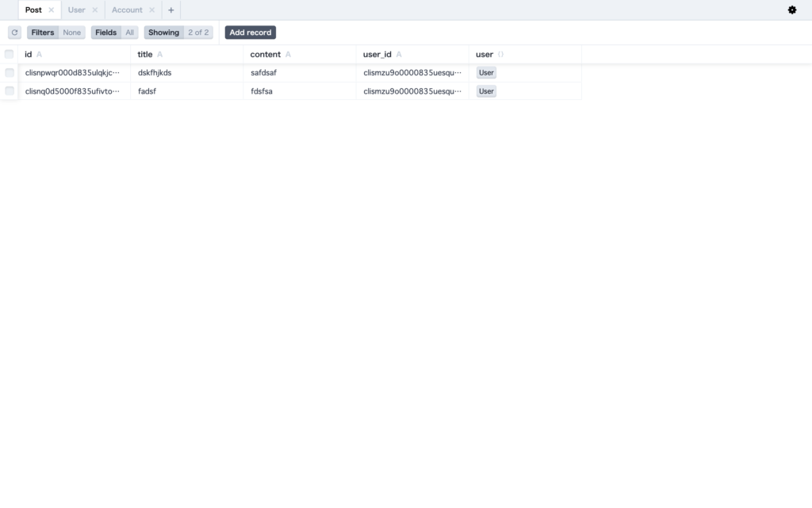Switch to the Account tab
The height and width of the screenshot is (508, 812).
[127, 10]
